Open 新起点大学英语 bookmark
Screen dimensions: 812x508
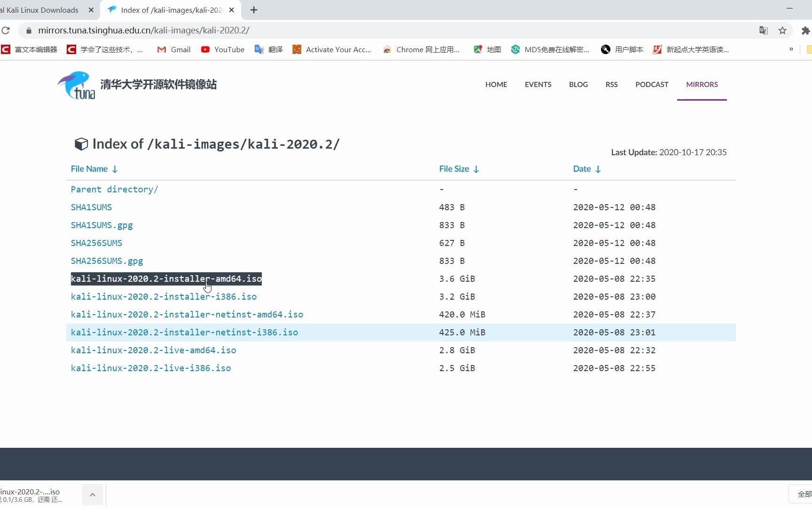691,49
